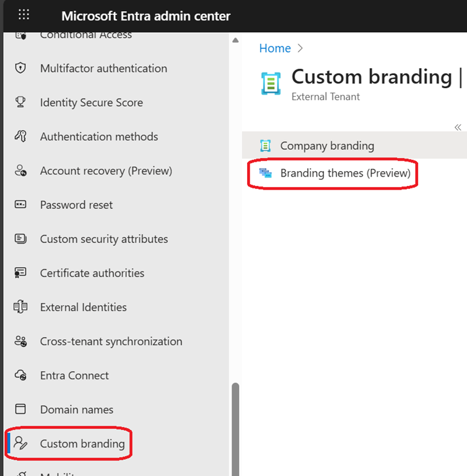Select the Company branding menu item
The height and width of the screenshot is (476, 467).
pyautogui.click(x=327, y=146)
